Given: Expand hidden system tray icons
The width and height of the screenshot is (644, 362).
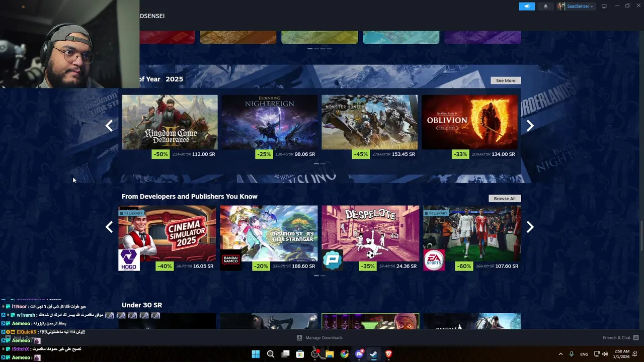Looking at the screenshot, I should tap(560, 354).
